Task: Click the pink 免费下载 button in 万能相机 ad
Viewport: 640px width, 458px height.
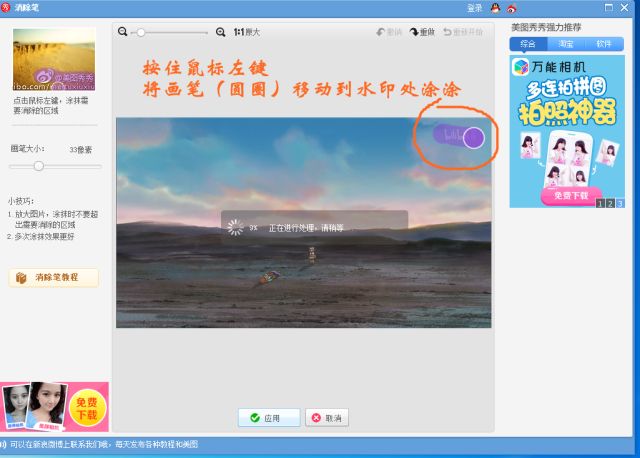Action: 571,196
